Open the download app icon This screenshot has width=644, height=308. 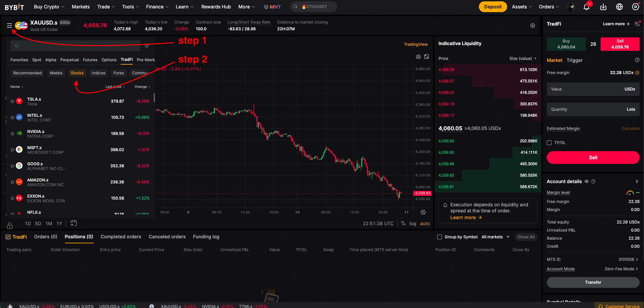tap(603, 7)
